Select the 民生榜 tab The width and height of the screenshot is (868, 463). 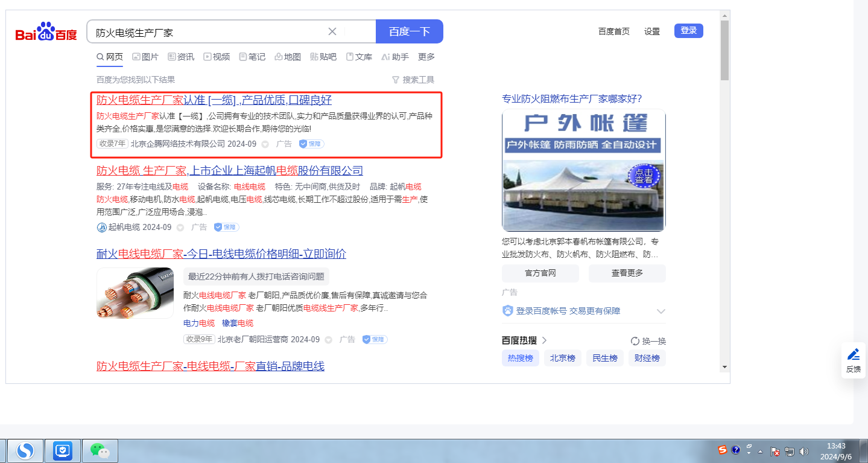coord(605,358)
